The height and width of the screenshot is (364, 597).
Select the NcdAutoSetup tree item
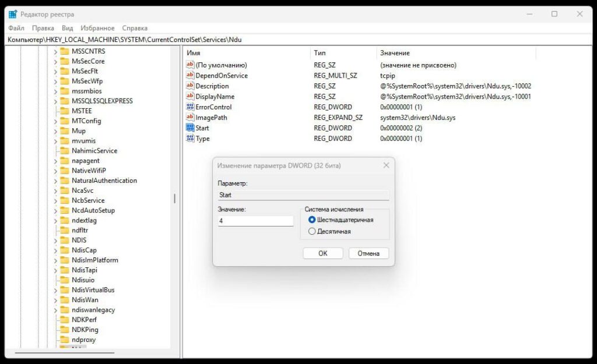coord(93,210)
